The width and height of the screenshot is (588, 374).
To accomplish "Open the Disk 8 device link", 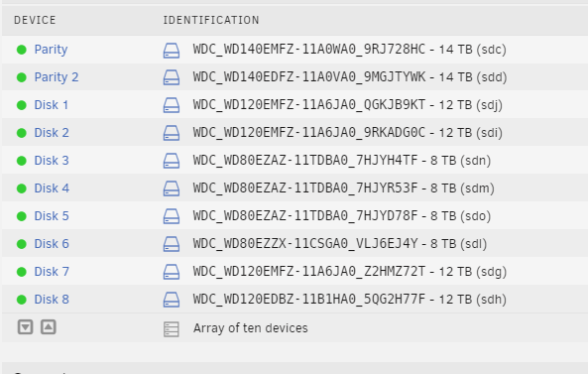I will coord(52,300).
